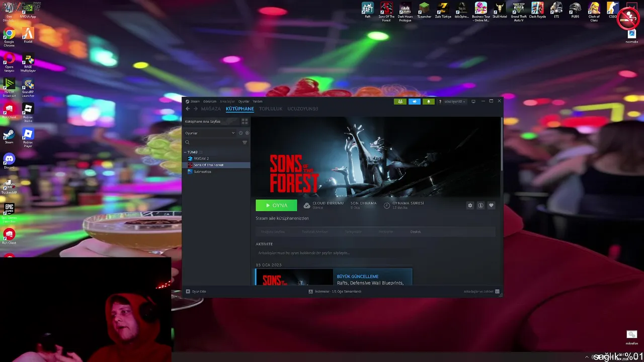This screenshot has height=362, width=644.
Task: Go back with the left arrow
Action: coord(188,109)
